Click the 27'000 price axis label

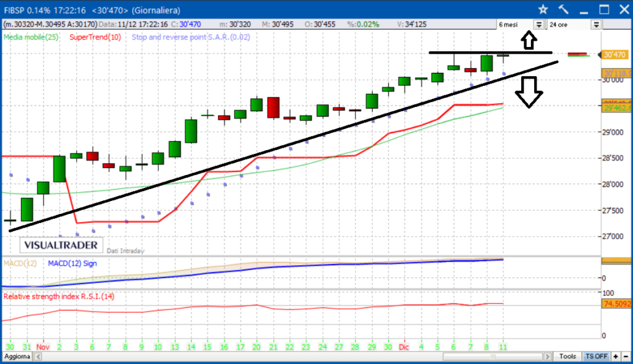(613, 236)
